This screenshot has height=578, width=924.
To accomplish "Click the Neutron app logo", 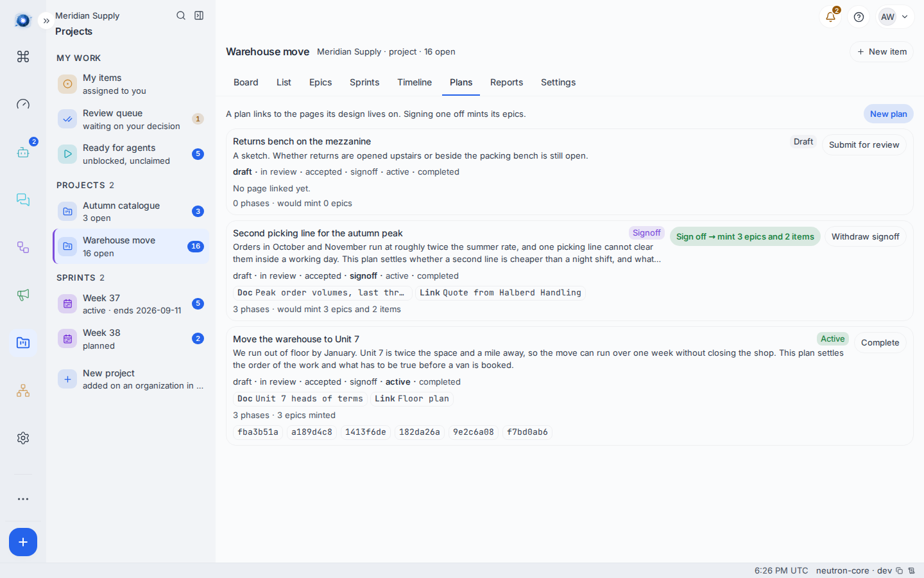I will tap(23, 21).
